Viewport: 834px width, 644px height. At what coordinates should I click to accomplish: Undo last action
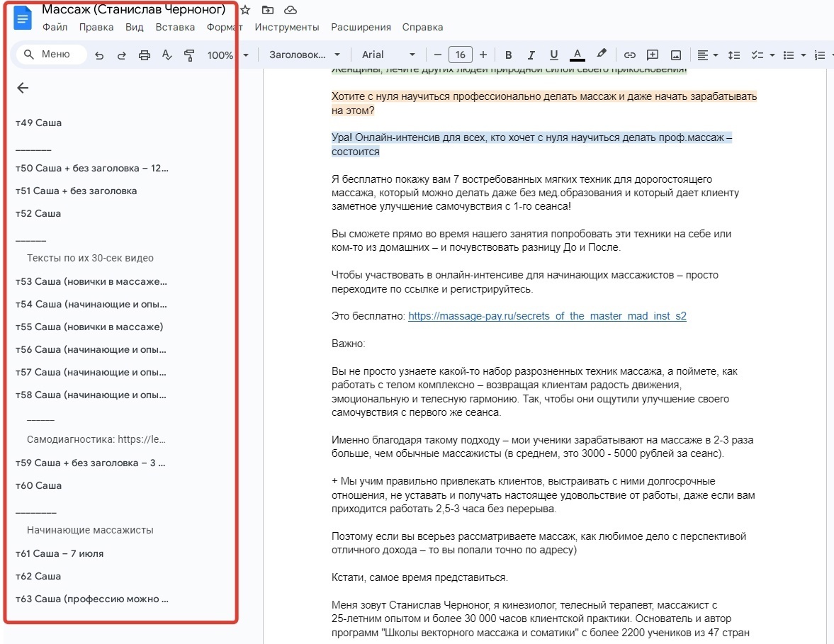pos(99,55)
